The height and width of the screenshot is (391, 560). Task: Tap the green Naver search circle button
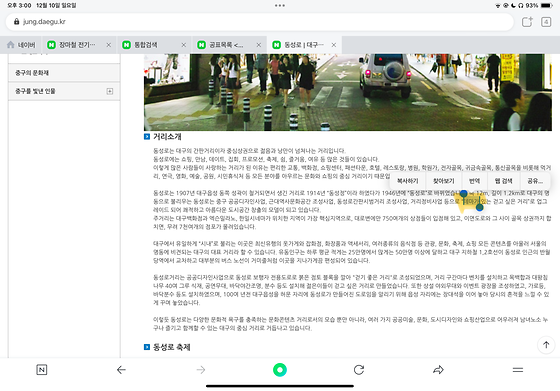tap(280, 370)
